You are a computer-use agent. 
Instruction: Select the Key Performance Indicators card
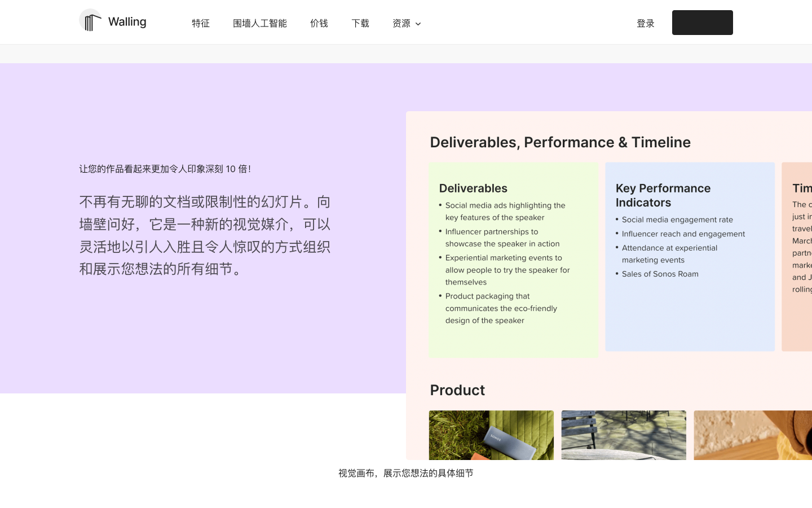690,257
